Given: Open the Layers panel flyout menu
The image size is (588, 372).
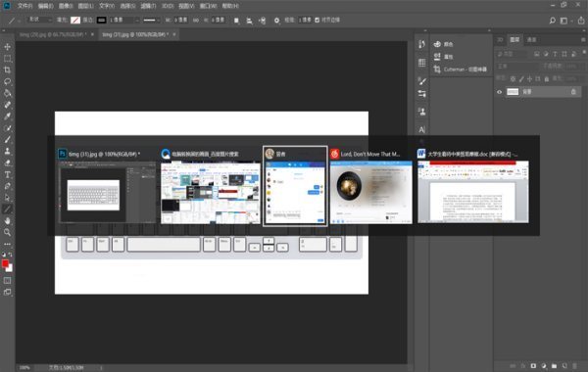Looking at the screenshot, I should click(583, 40).
